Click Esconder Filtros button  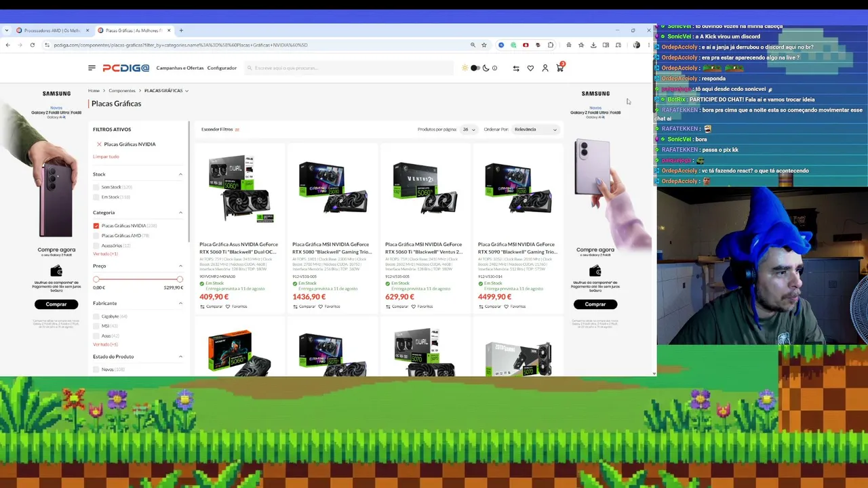[220, 129]
